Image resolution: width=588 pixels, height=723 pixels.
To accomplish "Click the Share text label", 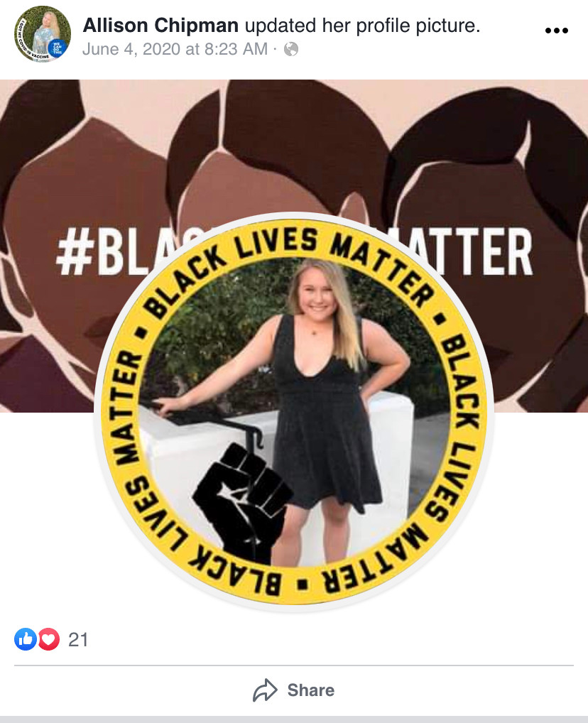I will point(311,690).
